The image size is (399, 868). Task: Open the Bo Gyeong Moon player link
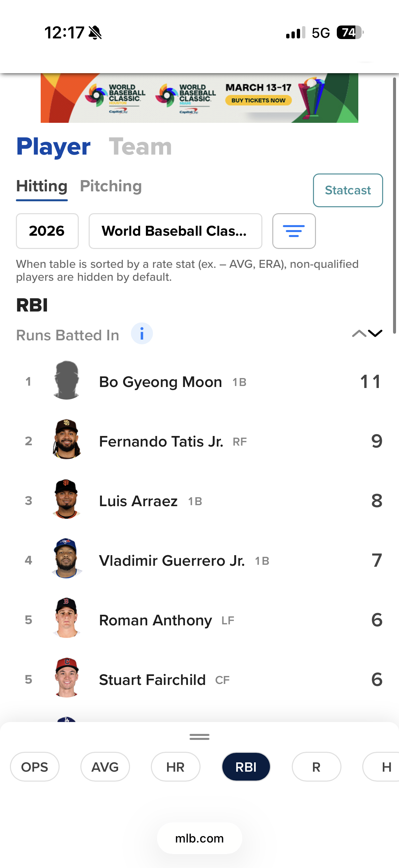160,382
